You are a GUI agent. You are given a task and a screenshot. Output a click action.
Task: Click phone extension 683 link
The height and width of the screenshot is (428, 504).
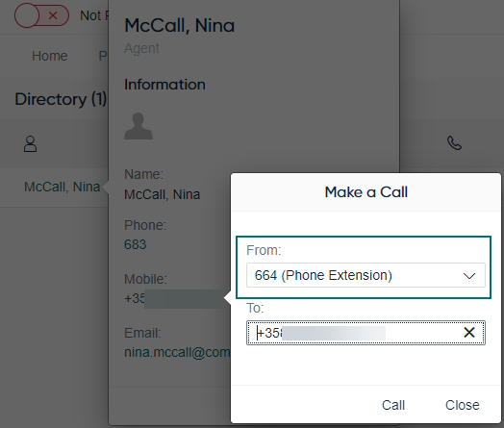tap(135, 244)
